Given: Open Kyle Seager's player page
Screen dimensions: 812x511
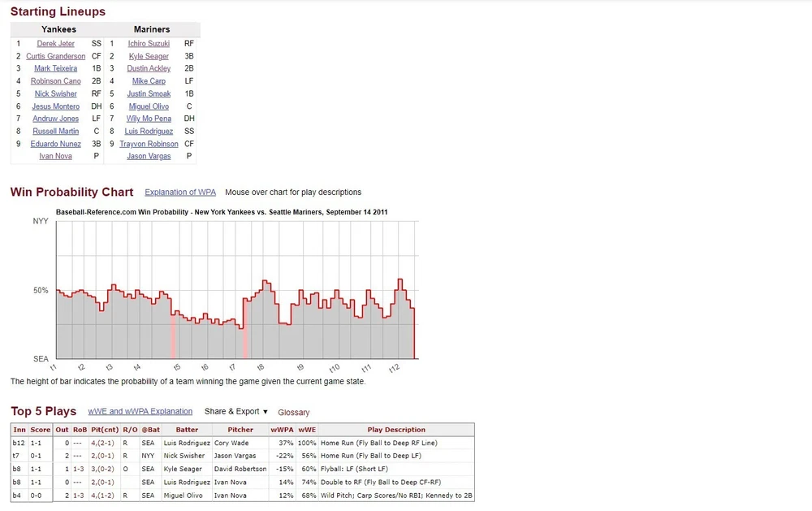Looking at the screenshot, I should 149,57.
